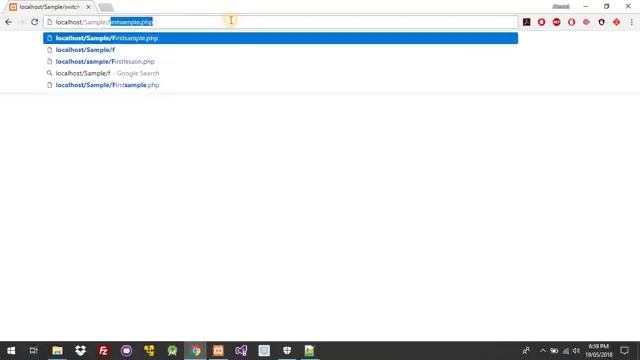Screen dimensions: 640x360
Task: Reload the page with the refresh icon
Action: [x=35, y=22]
